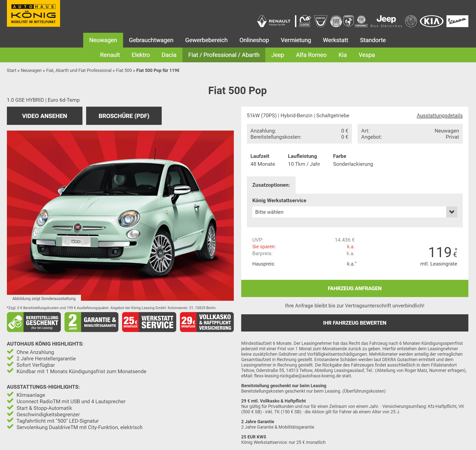
Task: Click the 119 € monthly leasing rate
Action: tap(443, 252)
